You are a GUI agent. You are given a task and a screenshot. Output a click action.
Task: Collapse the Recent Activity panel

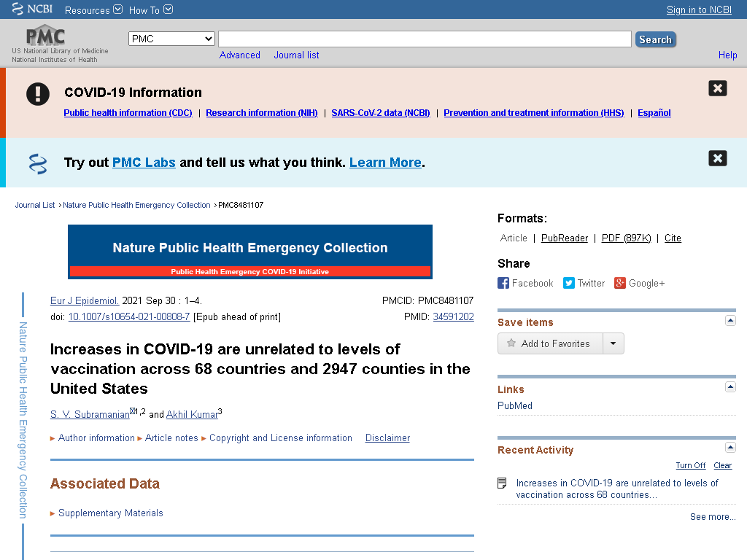tap(730, 448)
